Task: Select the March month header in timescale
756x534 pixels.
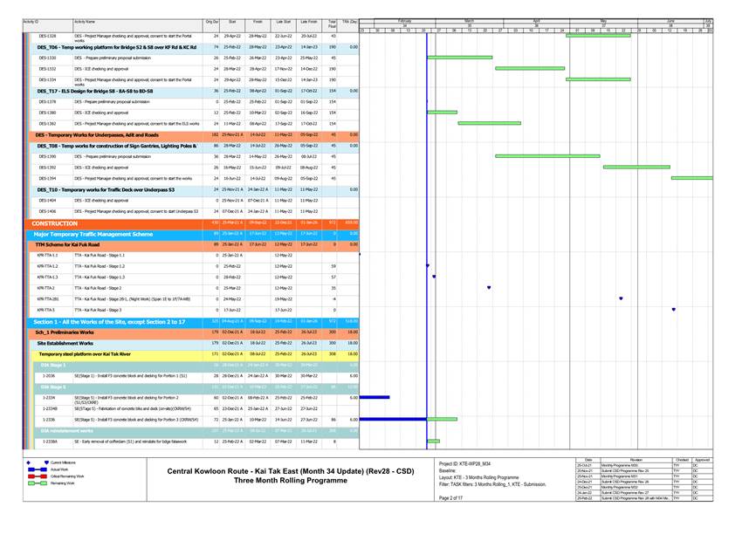Action: point(469,19)
